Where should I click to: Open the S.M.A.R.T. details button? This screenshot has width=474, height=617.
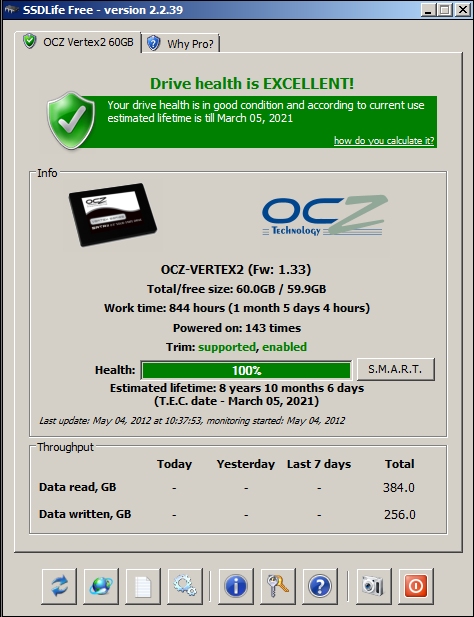396,369
